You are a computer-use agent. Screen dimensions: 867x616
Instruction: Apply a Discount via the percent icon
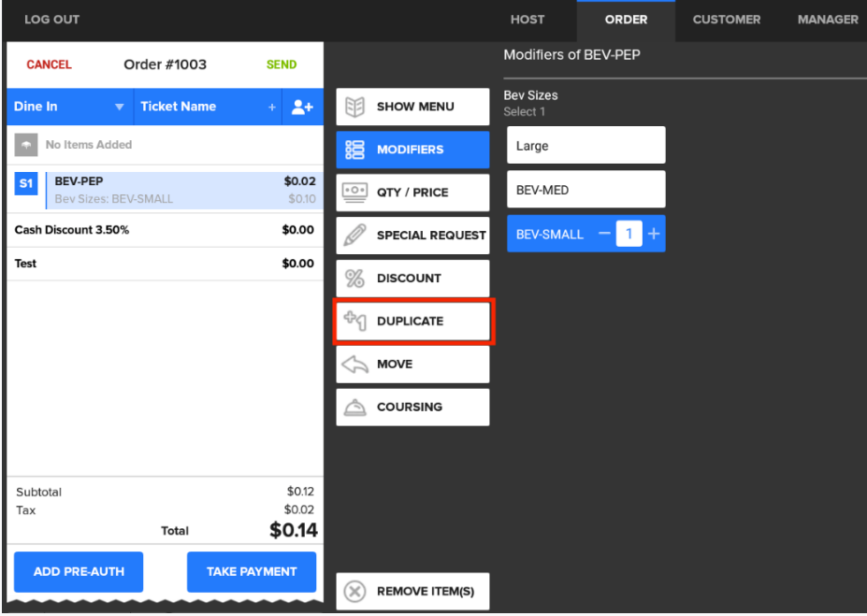[355, 278]
